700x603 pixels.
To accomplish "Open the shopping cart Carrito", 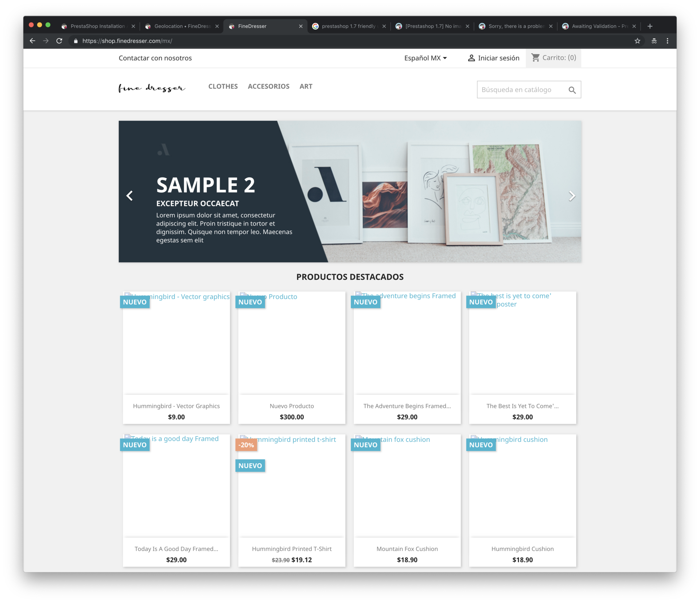I will pos(553,58).
